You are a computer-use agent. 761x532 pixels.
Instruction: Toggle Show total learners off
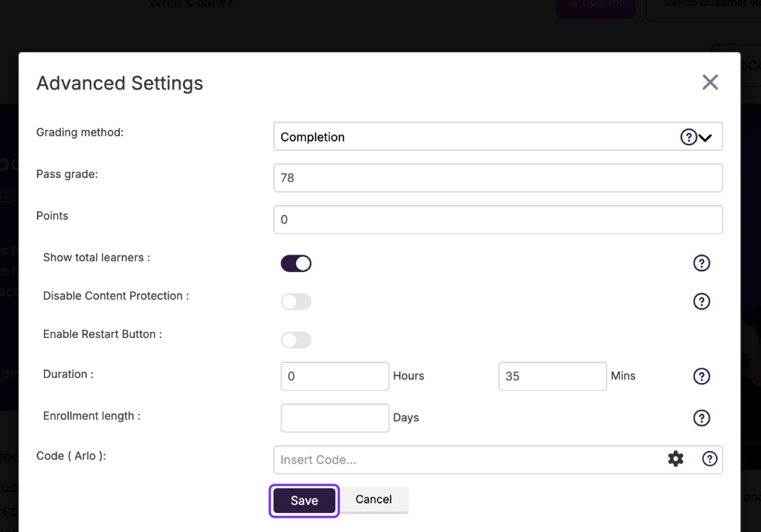pyautogui.click(x=296, y=263)
